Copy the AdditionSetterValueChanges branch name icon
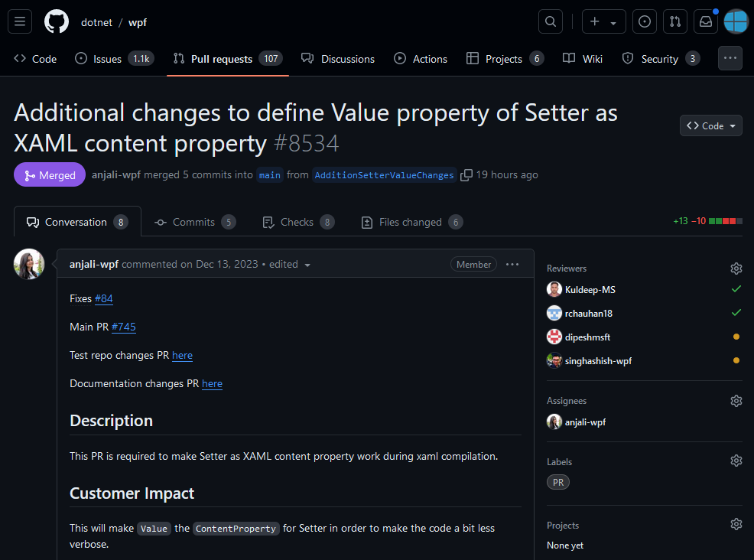The image size is (754, 560). pos(466,175)
